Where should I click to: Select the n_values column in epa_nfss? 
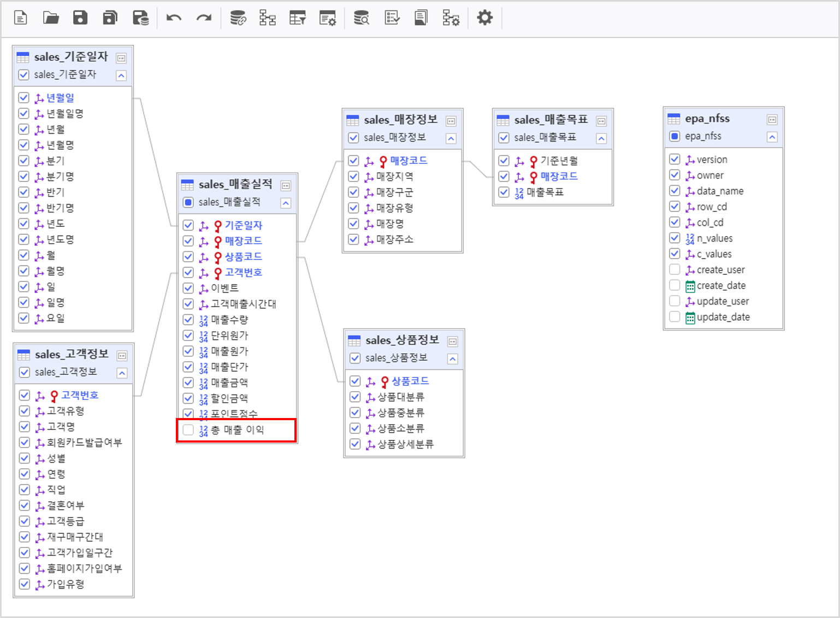714,238
